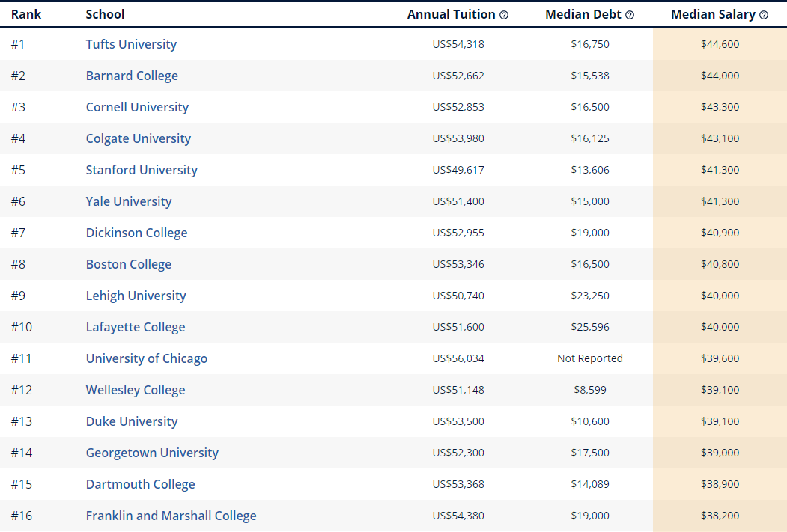This screenshot has width=787, height=532.
Task: Open the Tufts University link
Action: tap(131, 44)
